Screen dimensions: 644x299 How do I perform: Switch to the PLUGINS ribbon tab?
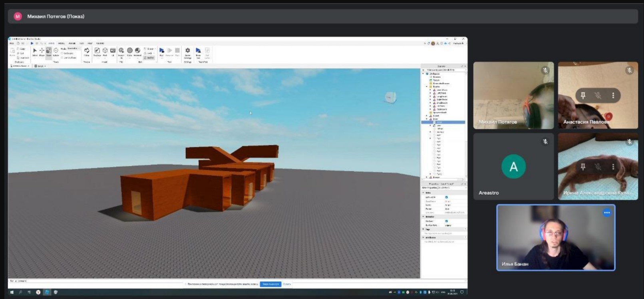click(100, 43)
